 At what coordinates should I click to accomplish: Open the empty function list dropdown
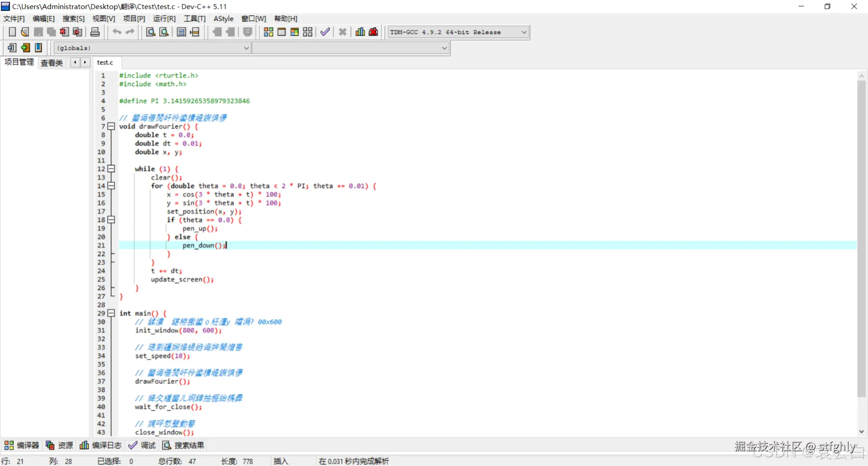351,48
